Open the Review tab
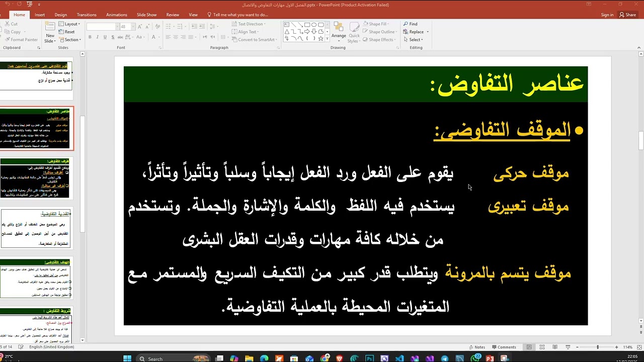Screen dimensions: 644x362 pyautogui.click(x=173, y=15)
